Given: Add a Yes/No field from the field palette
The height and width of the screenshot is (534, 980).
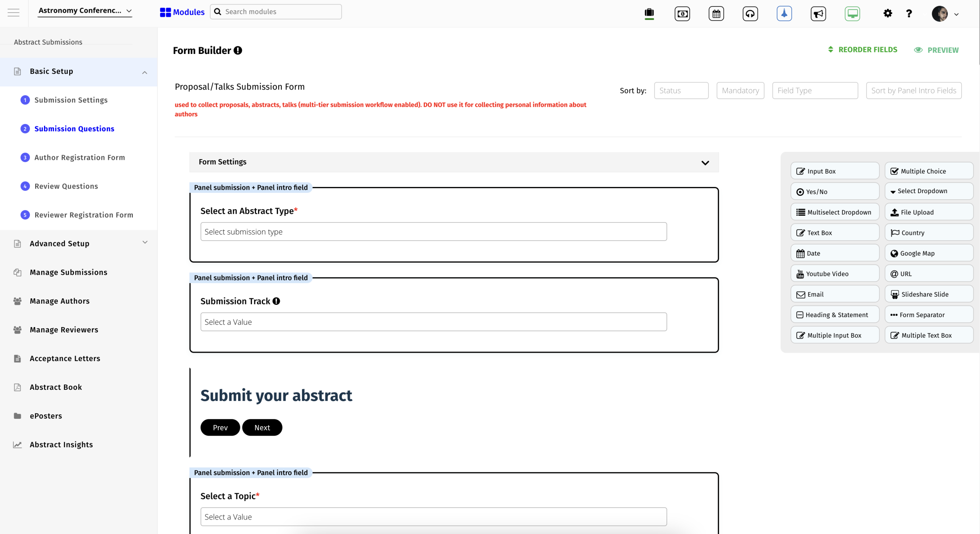Looking at the screenshot, I should pyautogui.click(x=835, y=191).
